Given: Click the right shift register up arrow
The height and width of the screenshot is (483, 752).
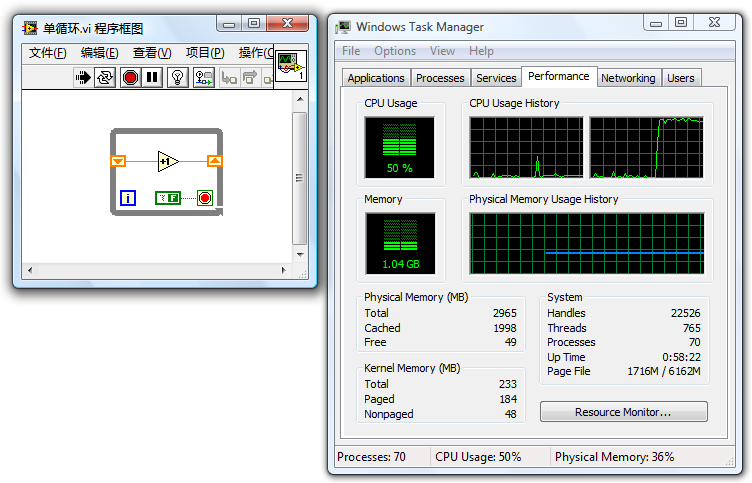Looking at the screenshot, I should click(214, 161).
